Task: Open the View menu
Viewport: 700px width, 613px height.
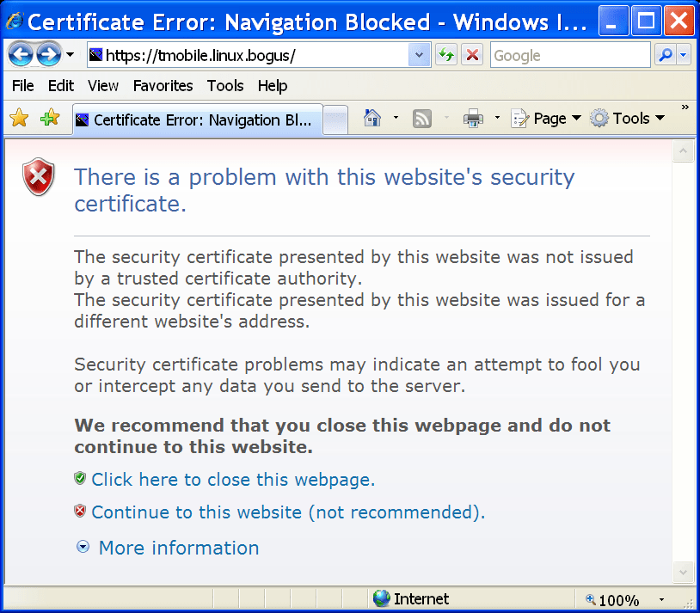Action: 103,86
